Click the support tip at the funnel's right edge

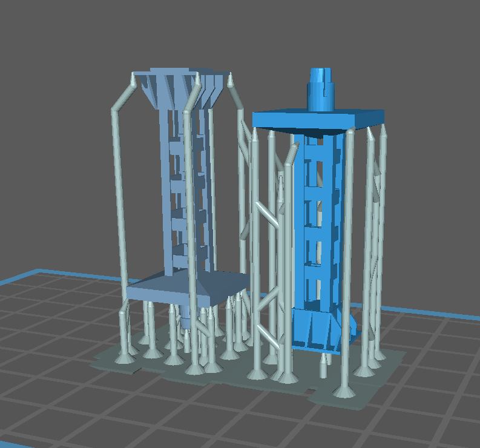[x=231, y=79]
